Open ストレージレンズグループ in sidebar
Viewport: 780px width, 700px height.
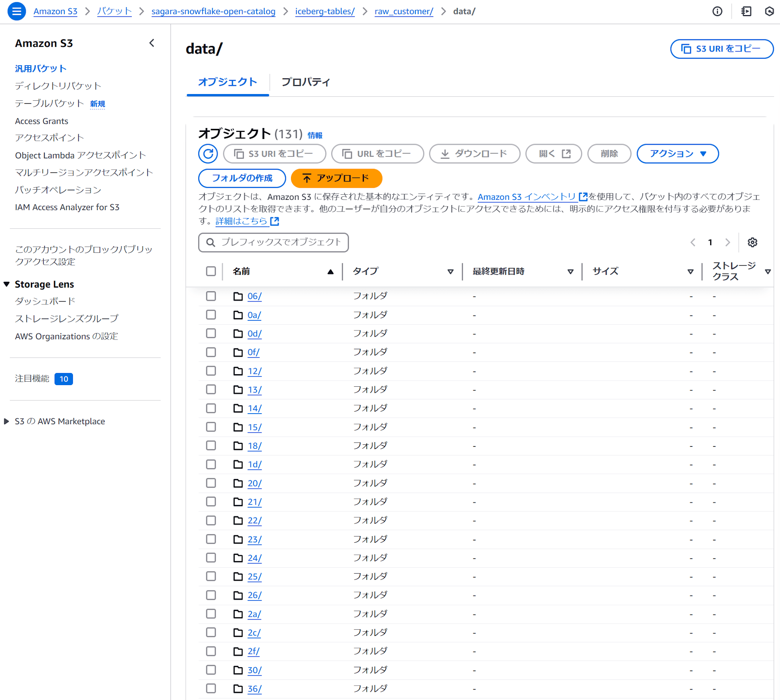coord(66,319)
